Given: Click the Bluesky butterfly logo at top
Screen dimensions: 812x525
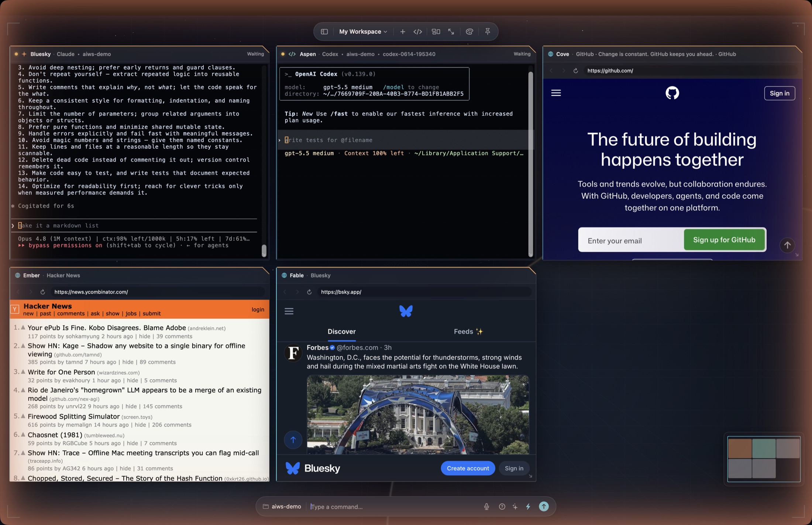Looking at the screenshot, I should click(x=406, y=311).
